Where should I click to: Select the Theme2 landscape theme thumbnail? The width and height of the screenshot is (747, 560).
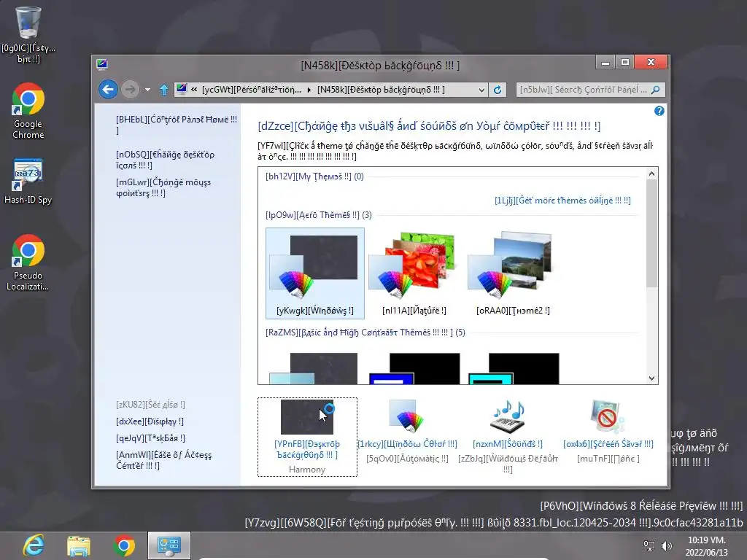pos(513,273)
